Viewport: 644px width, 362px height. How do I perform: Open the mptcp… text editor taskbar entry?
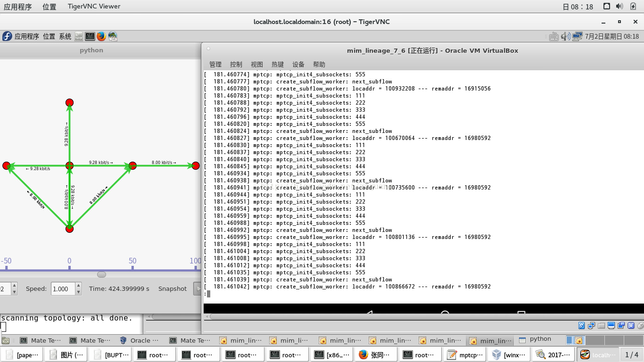[x=464, y=355]
